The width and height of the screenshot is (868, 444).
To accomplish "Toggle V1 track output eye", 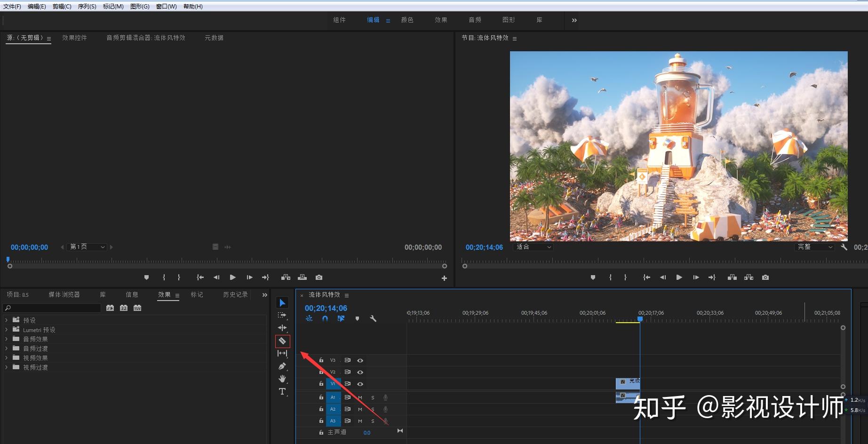I will tap(360, 384).
